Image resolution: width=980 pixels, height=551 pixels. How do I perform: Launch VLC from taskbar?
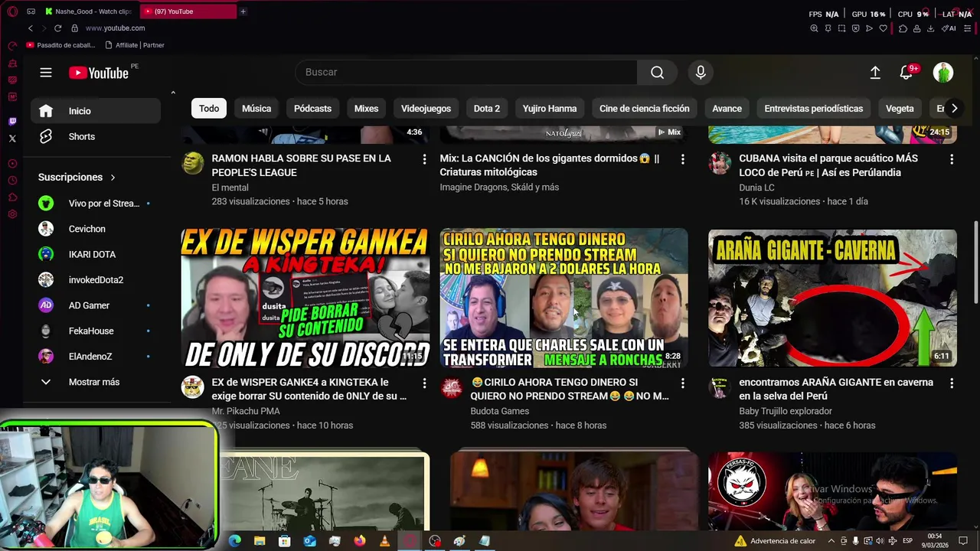pyautogui.click(x=384, y=541)
